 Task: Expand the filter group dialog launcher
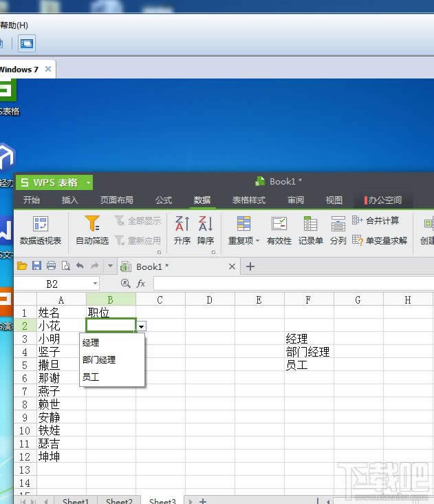(159, 253)
